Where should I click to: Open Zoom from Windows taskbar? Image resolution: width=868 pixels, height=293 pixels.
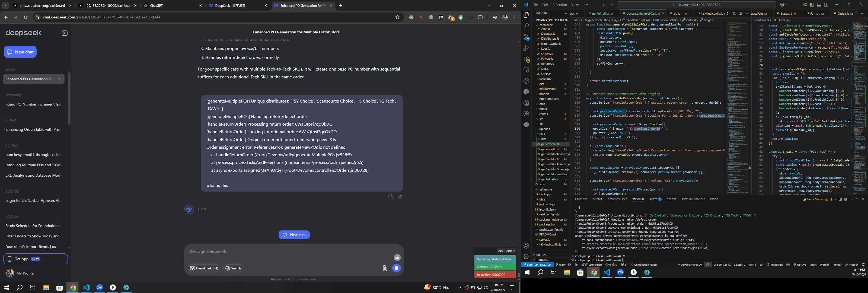tap(99, 288)
